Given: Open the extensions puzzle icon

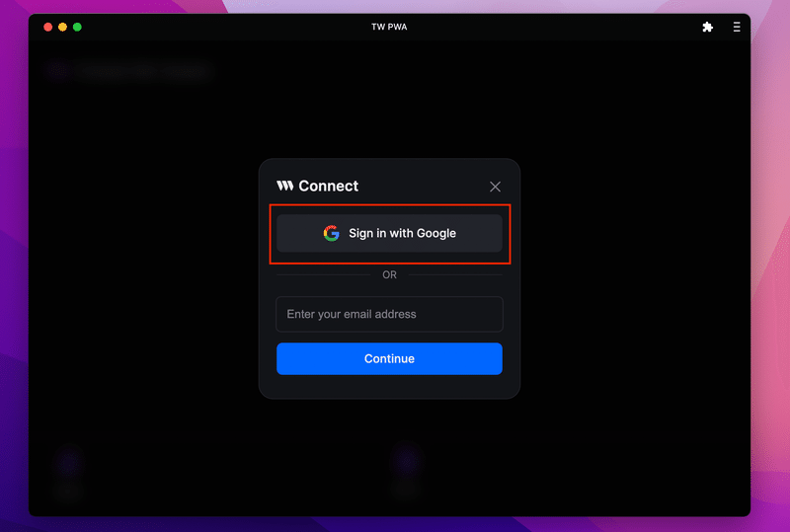Looking at the screenshot, I should (707, 28).
